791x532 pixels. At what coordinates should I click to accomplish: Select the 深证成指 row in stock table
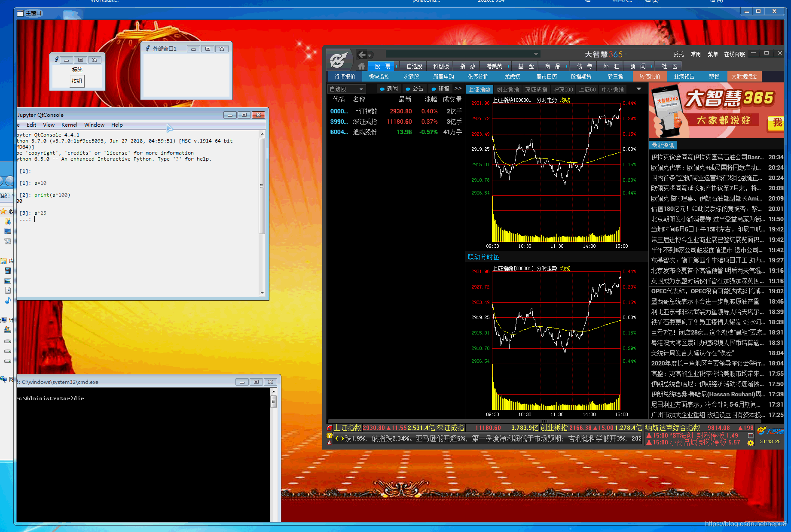click(x=396, y=122)
